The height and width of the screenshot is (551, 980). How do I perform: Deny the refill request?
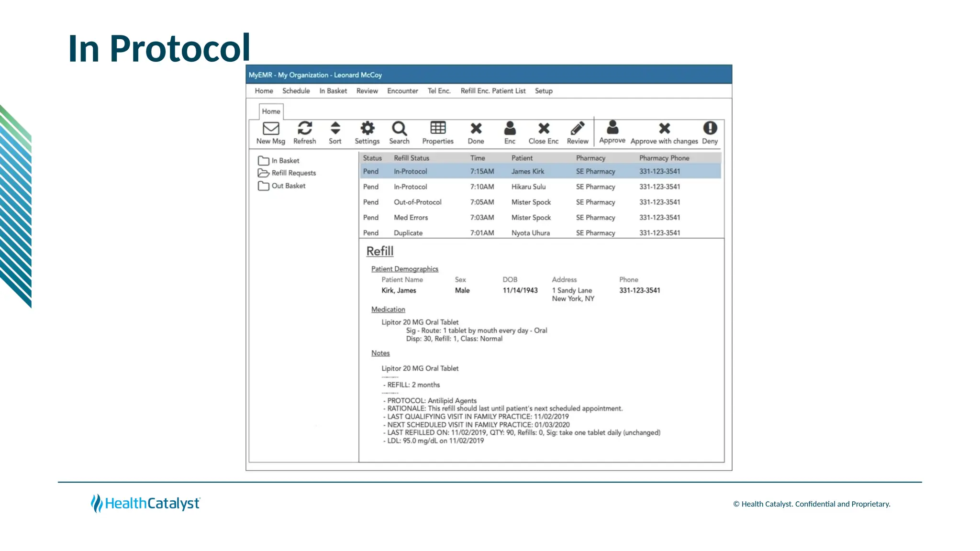point(710,128)
